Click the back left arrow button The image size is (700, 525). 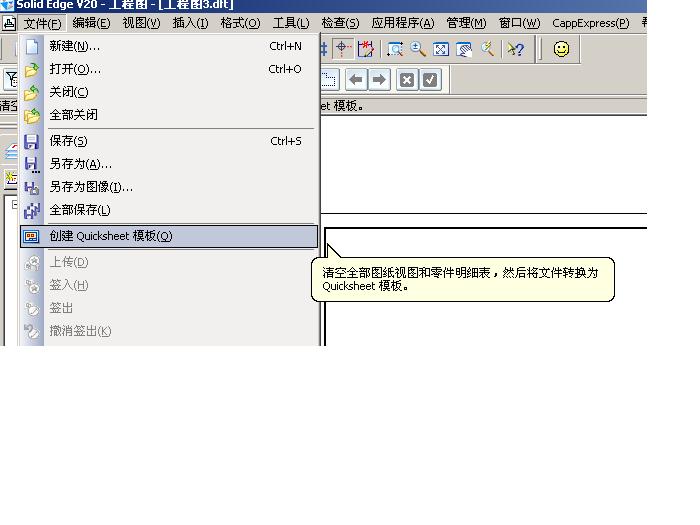(356, 80)
